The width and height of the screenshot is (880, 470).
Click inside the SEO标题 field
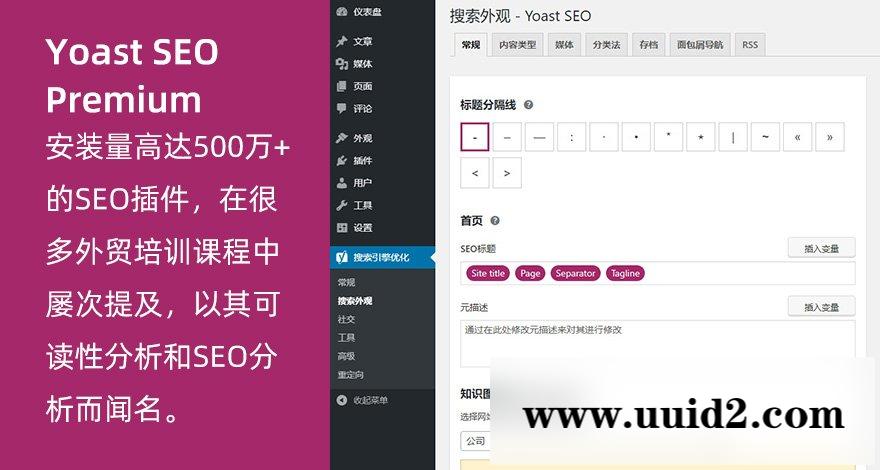pos(658,273)
